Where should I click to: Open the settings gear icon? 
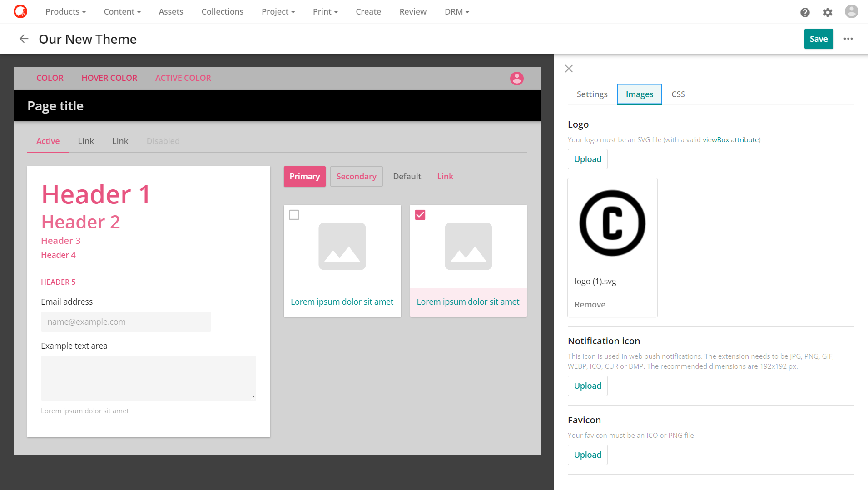pos(828,12)
